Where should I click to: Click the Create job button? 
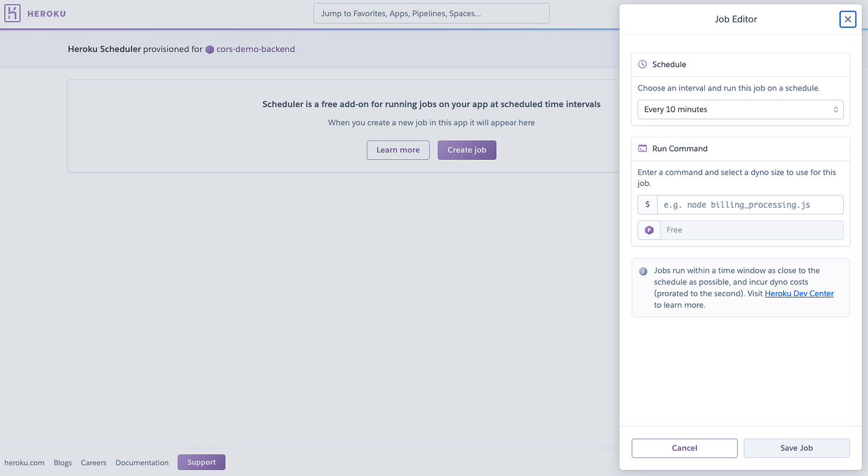point(467,150)
